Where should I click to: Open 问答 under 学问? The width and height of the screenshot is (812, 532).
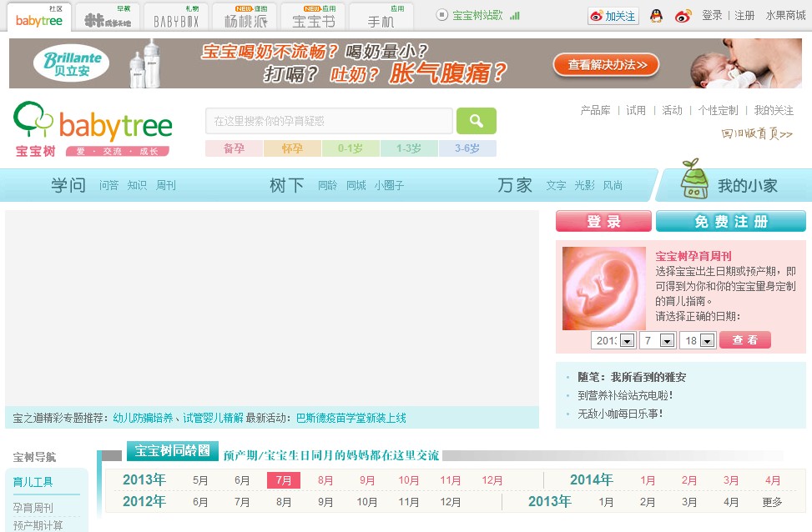[108, 185]
